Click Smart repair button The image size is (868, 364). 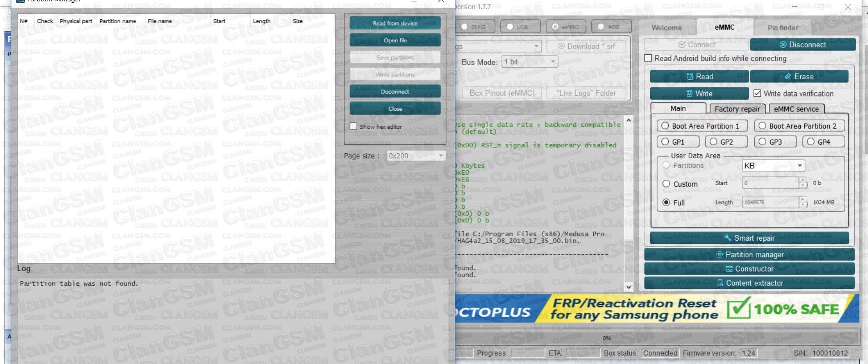click(749, 238)
